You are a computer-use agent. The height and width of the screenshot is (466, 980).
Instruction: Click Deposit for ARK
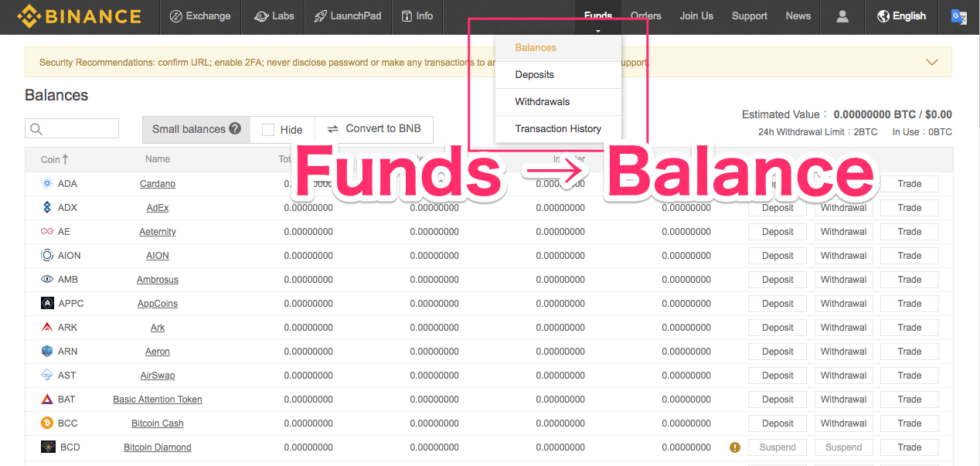click(778, 328)
